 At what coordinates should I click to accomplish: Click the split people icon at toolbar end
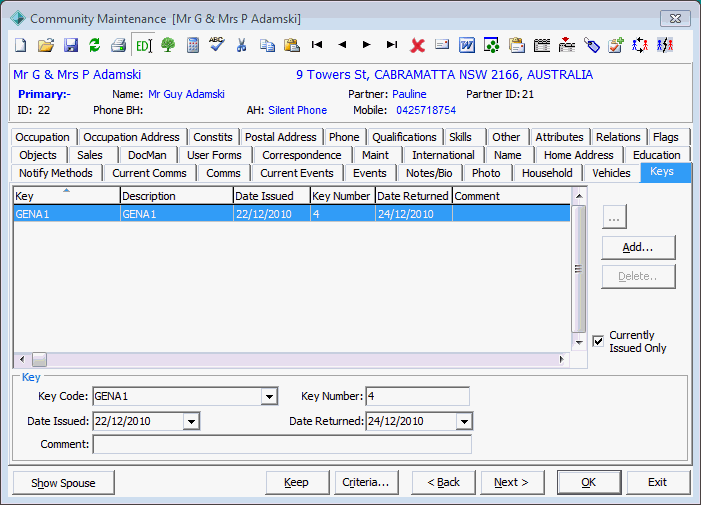click(665, 45)
